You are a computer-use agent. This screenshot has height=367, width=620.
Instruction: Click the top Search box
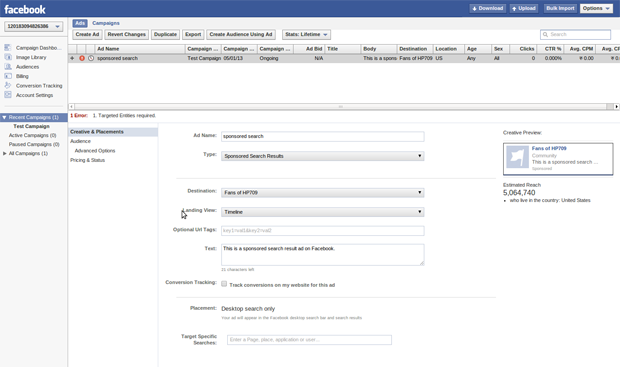575,35
